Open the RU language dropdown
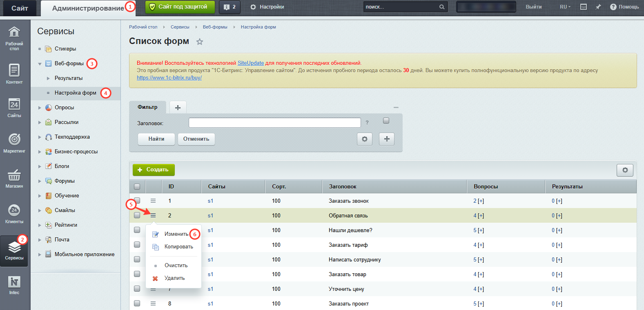This screenshot has width=644, height=310. coord(565,7)
